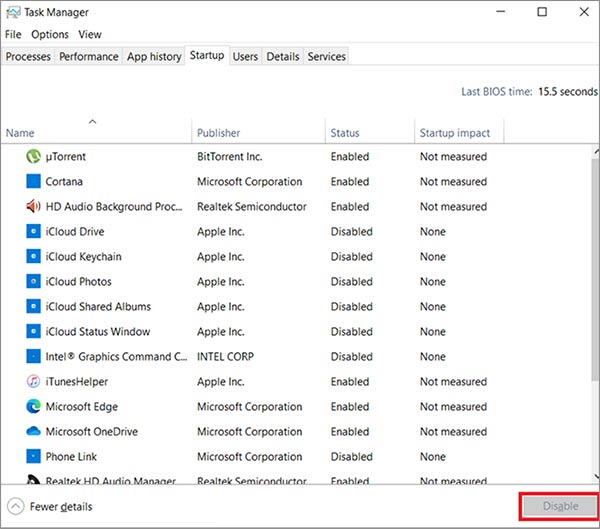Switch to the Processes tab

28,56
